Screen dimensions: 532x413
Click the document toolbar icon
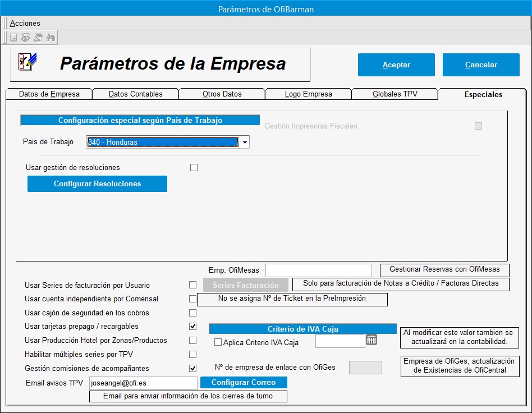click(13, 38)
